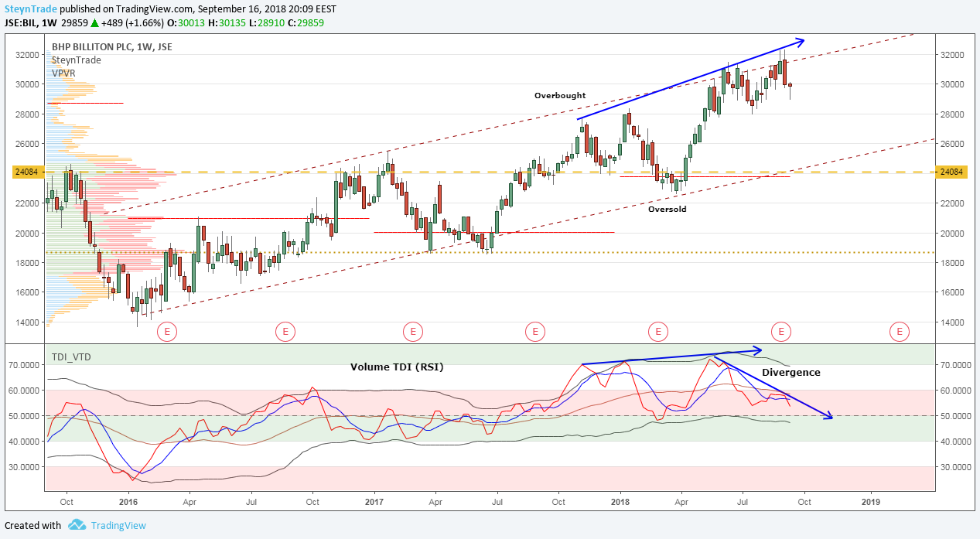
Task: Click the earnings E marker near February 2016
Action: pyautogui.click(x=167, y=333)
